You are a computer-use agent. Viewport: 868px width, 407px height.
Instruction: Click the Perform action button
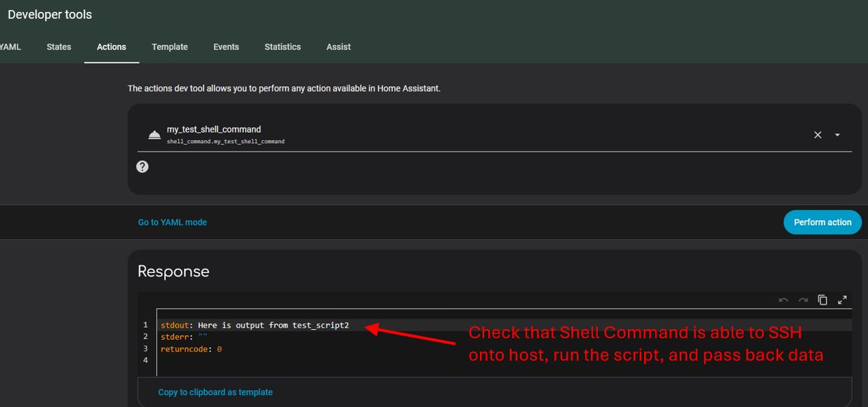822,222
